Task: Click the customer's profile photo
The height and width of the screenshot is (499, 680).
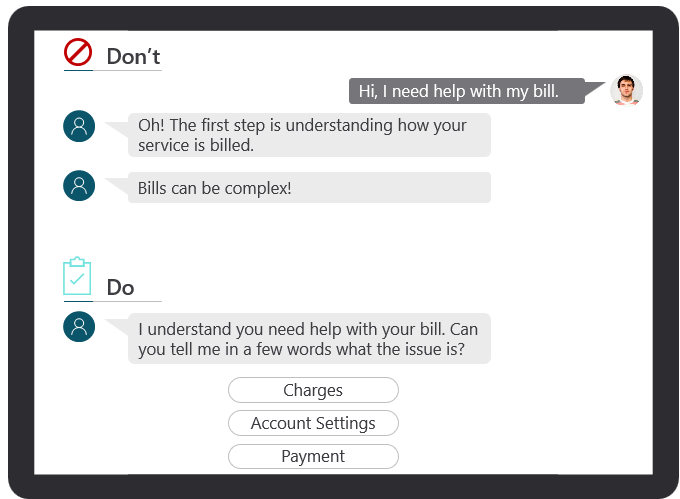Action: point(626,90)
